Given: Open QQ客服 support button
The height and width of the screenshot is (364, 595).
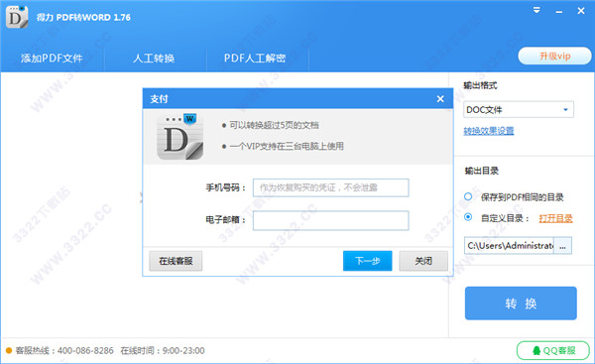Looking at the screenshot, I should click(553, 350).
